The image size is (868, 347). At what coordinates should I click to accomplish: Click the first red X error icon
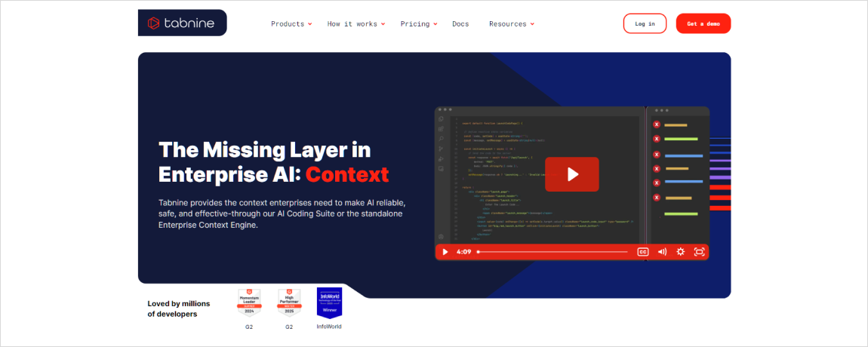click(657, 124)
